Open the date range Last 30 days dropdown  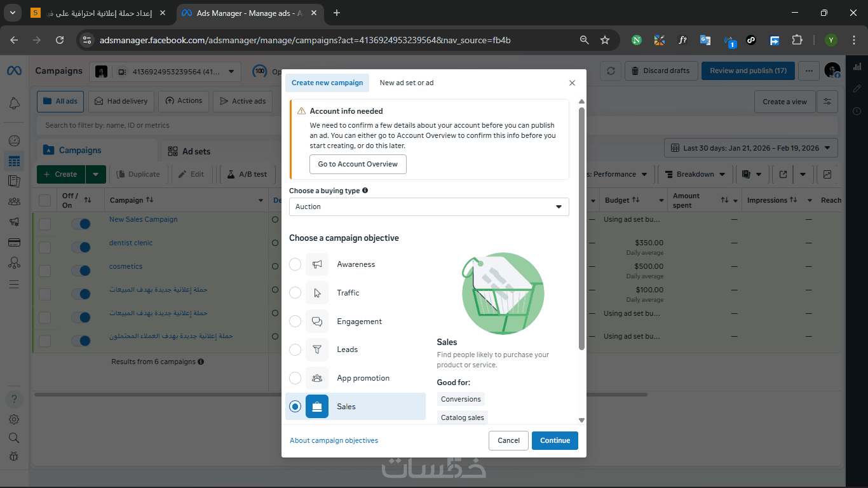coord(751,148)
